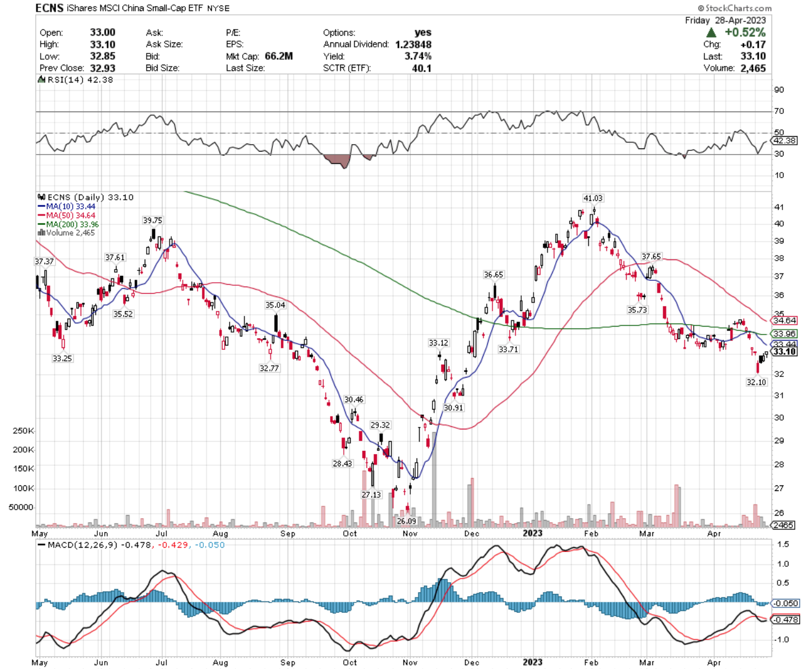This screenshot has height=669, width=812.
Task: Click the StockCharts.com attribution text
Action: (734, 8)
